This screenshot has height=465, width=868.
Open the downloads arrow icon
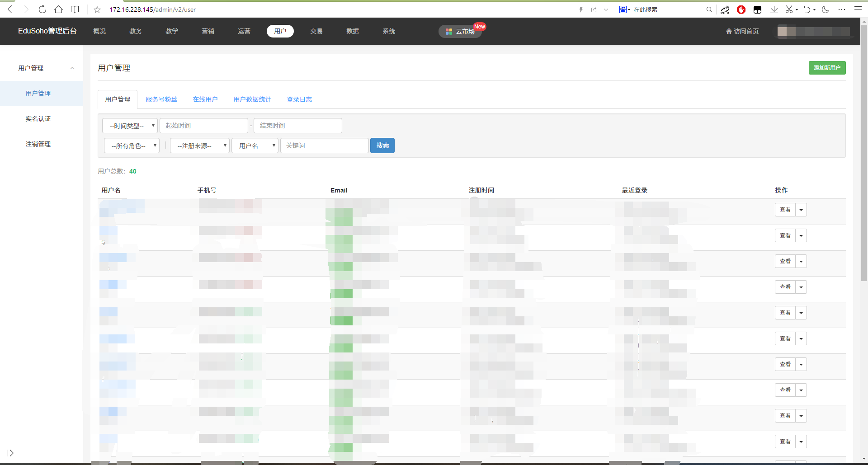tap(774, 9)
